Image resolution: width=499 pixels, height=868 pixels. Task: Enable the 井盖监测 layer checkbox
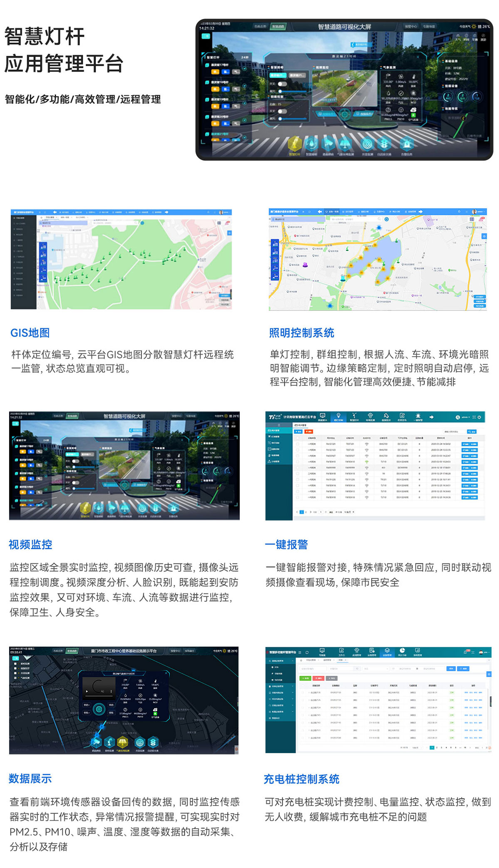[16, 673]
